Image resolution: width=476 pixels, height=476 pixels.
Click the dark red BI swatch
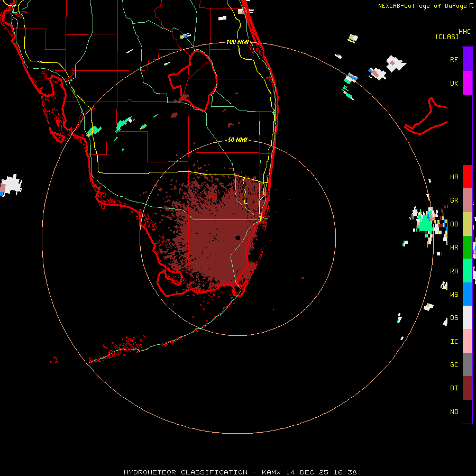(x=467, y=388)
